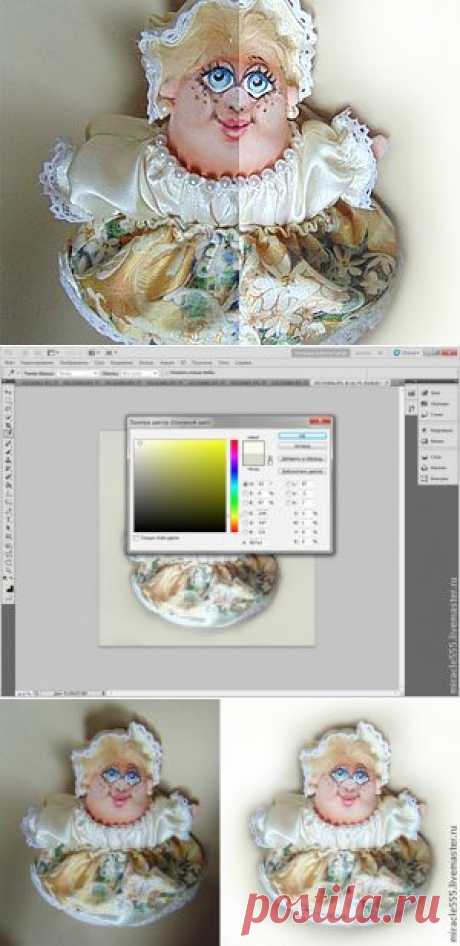Open the Layers panel icon in the right dock
460x946 pixels.
coord(431,458)
